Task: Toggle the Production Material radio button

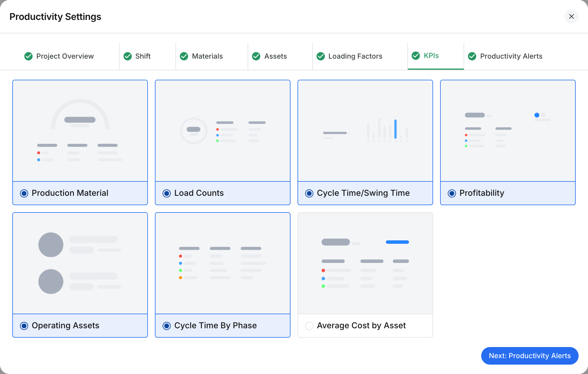Action: [x=24, y=193]
